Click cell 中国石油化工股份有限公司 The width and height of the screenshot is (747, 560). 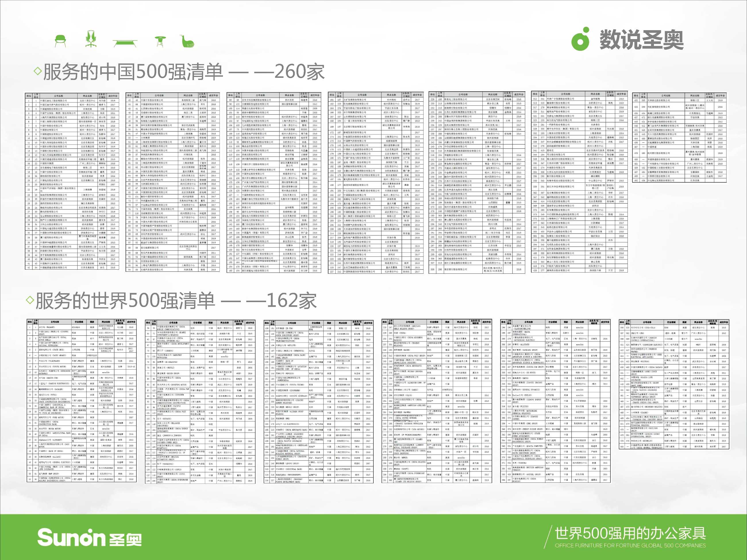coord(59,101)
